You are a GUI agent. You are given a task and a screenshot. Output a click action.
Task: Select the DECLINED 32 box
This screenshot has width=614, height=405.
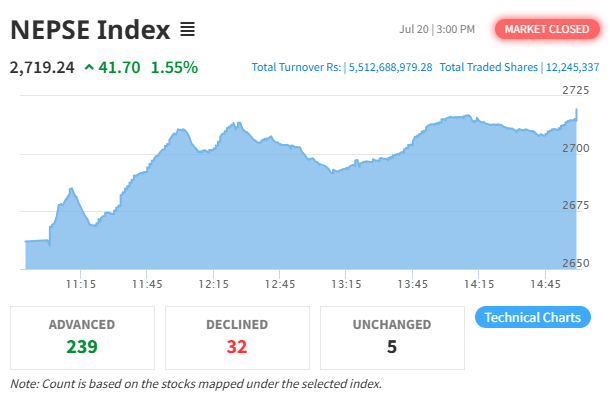click(237, 338)
